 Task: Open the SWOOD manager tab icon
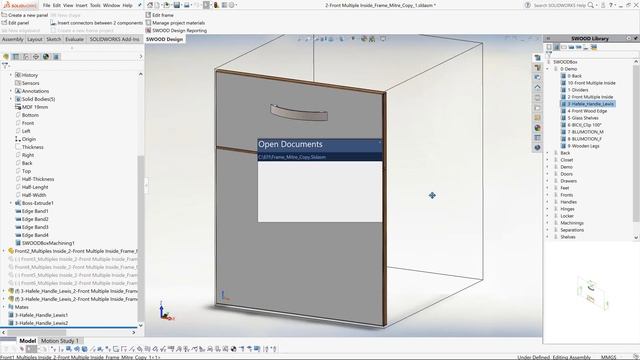pos(56,57)
